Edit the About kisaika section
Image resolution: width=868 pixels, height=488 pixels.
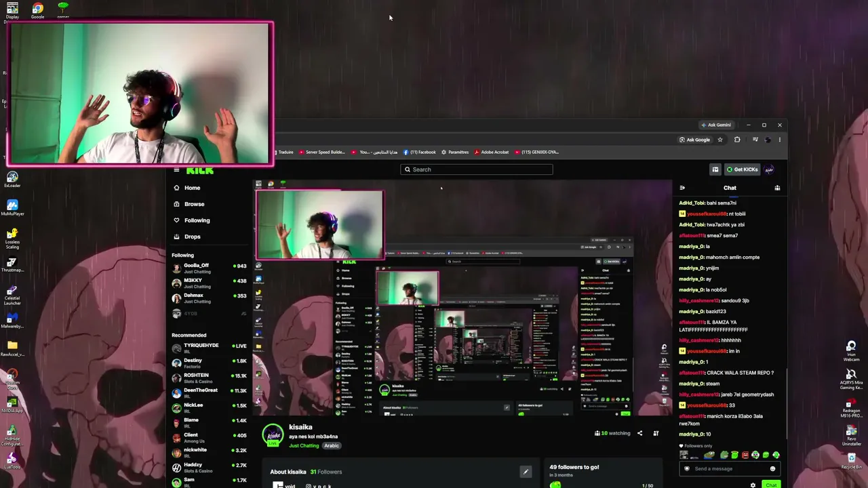click(525, 472)
